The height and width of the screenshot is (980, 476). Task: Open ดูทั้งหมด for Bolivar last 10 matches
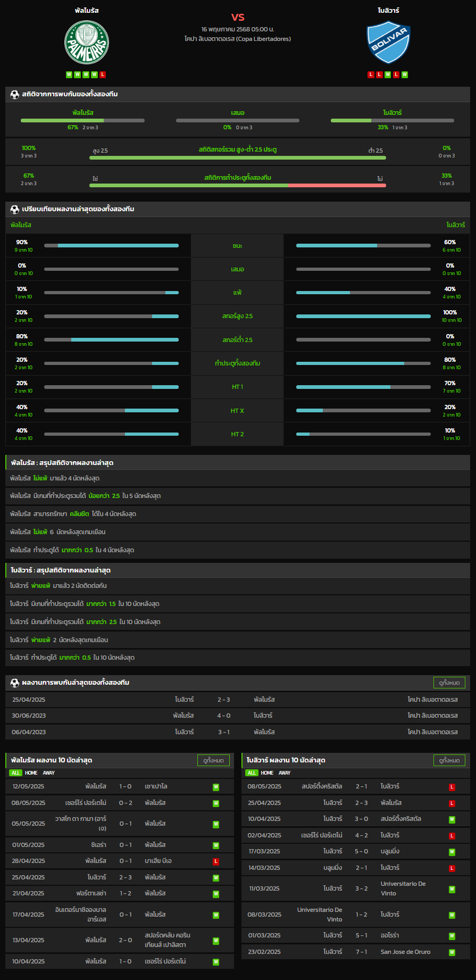449,760
